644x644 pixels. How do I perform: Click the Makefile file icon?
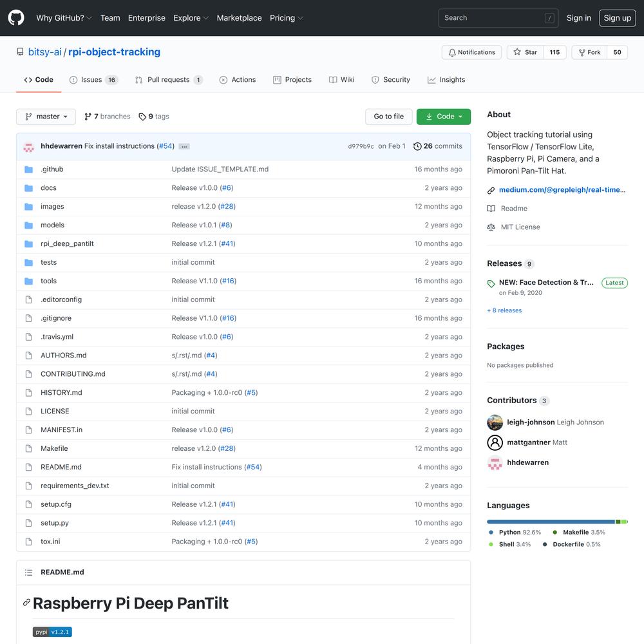pos(29,448)
